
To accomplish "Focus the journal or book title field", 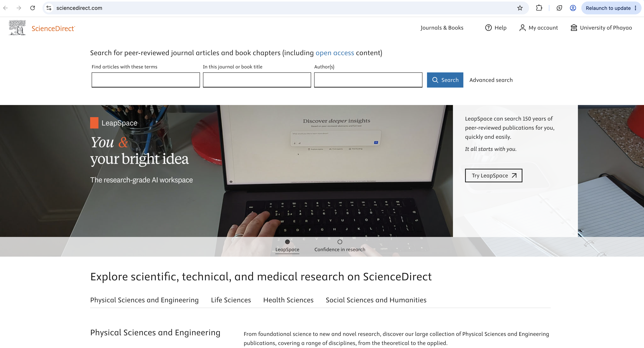I will pos(257,80).
